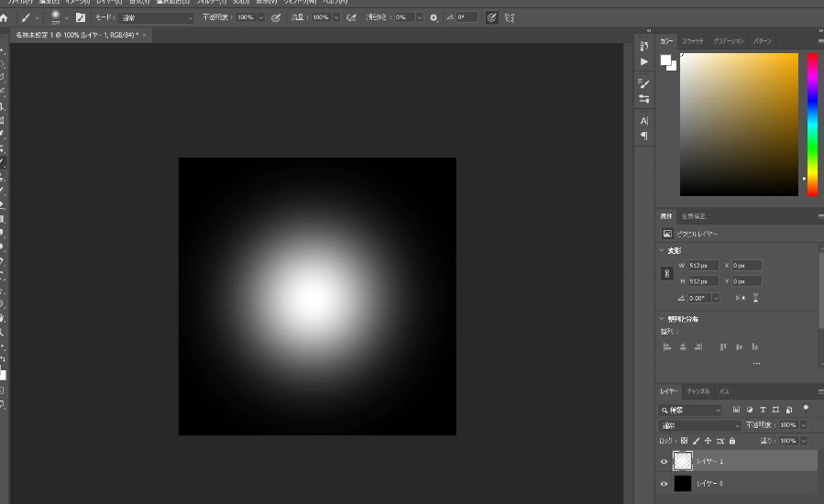Open the smoothing (滑らかさ) dropdown arrow
Image resolution: width=824 pixels, height=504 pixels.
pyautogui.click(x=420, y=17)
